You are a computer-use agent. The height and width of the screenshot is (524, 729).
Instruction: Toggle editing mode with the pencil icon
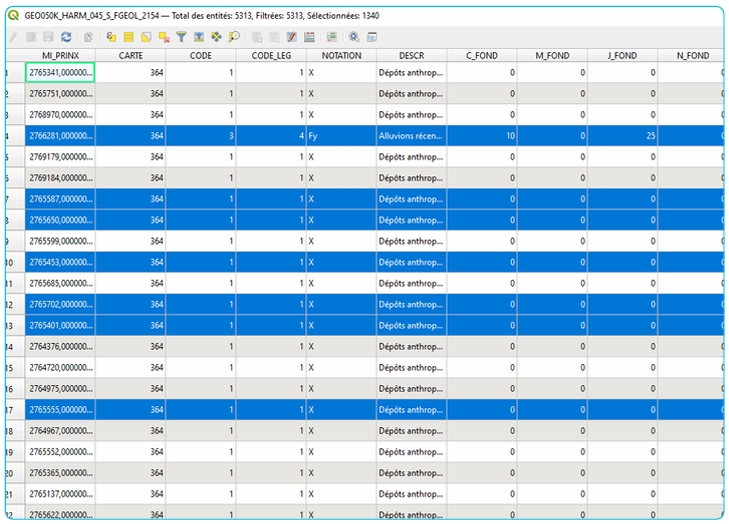13,37
